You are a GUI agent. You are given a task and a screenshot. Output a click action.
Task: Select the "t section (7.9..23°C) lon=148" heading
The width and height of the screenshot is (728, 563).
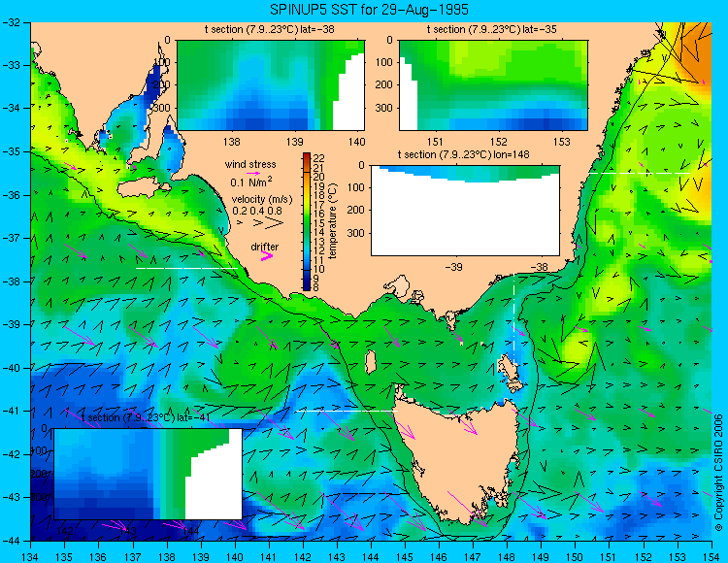click(463, 154)
